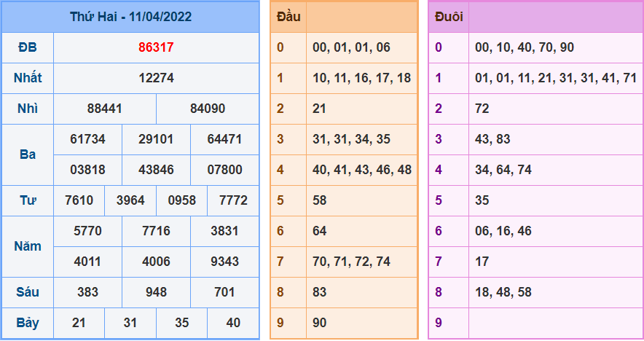Select Đầu row 5 value "58"
Screen dimensions: 644x341
tap(319, 200)
